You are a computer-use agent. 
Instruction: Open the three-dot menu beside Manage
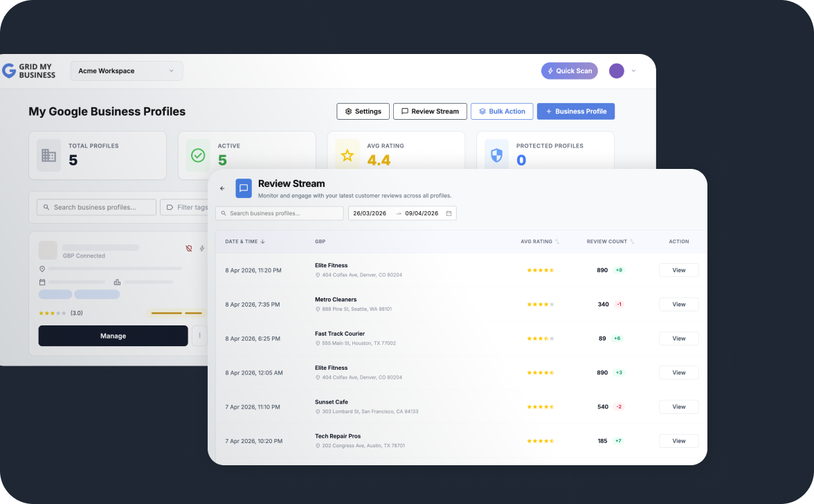[200, 336]
